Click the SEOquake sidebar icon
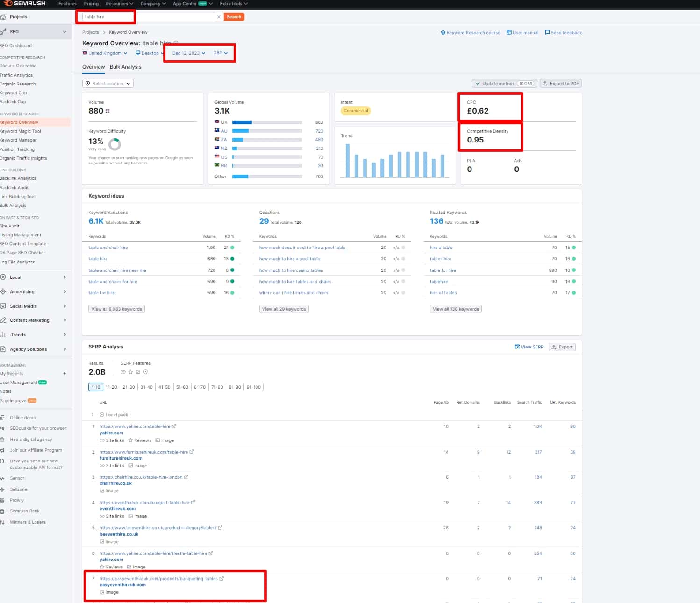This screenshot has height=603, width=700. [2, 428]
